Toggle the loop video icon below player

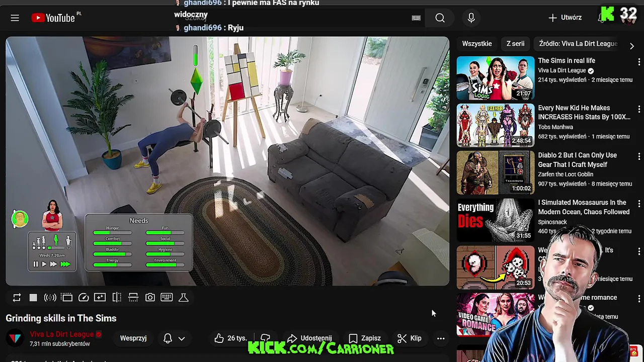coord(17,298)
